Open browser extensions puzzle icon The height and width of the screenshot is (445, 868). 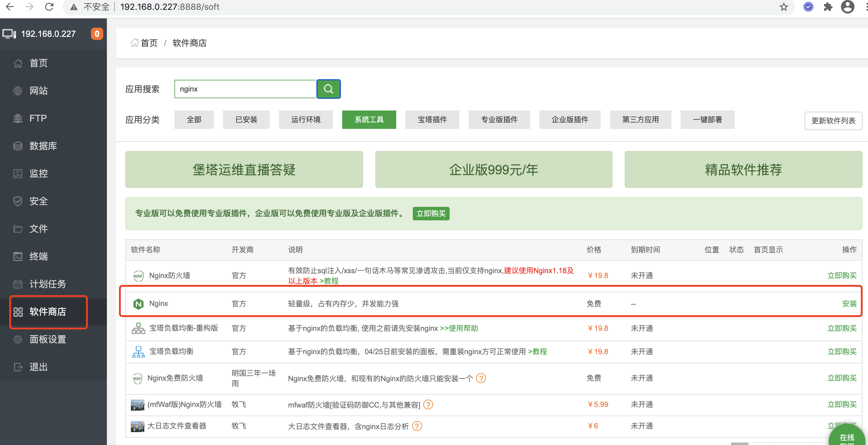pos(827,7)
